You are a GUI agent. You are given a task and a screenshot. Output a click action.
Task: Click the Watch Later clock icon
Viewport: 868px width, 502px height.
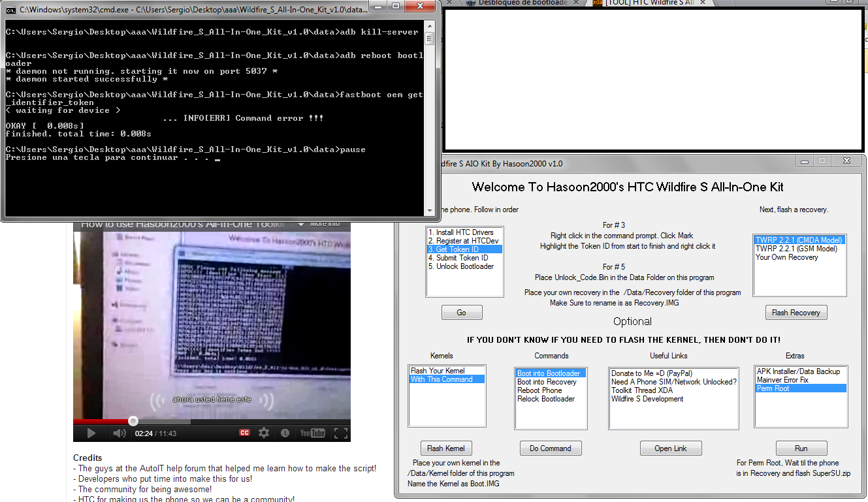pyautogui.click(x=285, y=433)
